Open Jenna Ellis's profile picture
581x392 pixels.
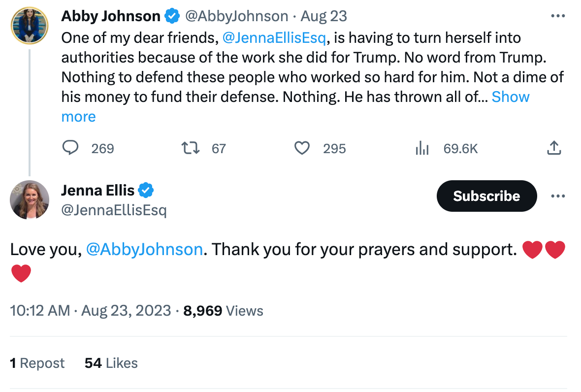pos(30,200)
